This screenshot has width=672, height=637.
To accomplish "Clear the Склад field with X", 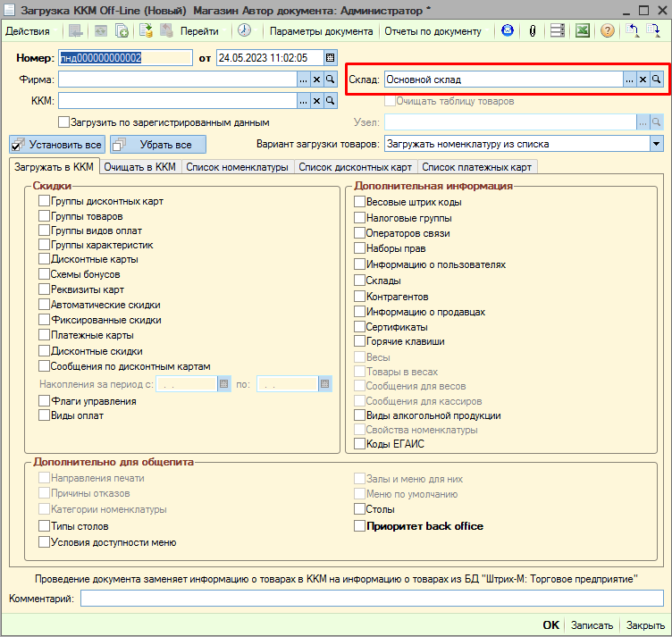I will point(643,80).
